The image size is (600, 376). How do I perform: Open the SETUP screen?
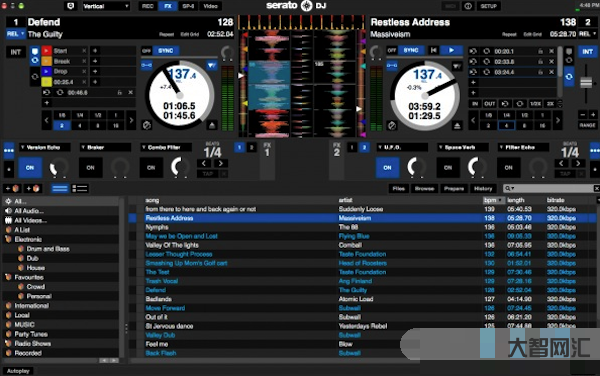pyautogui.click(x=489, y=6)
